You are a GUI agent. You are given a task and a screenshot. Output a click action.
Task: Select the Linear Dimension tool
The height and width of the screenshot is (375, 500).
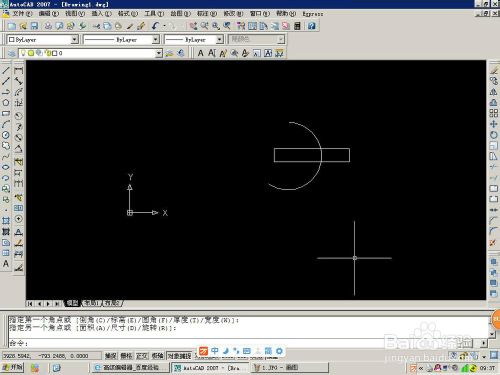pyautogui.click(x=18, y=70)
